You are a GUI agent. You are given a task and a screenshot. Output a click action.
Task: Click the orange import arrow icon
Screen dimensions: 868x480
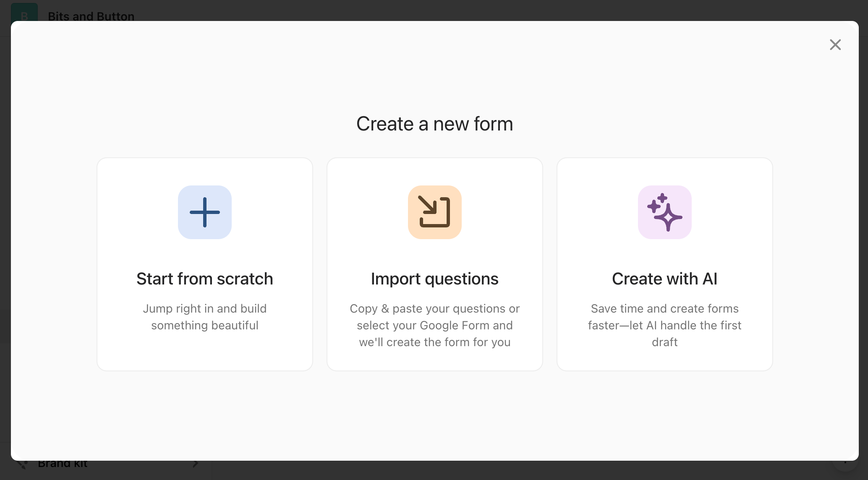click(x=434, y=212)
